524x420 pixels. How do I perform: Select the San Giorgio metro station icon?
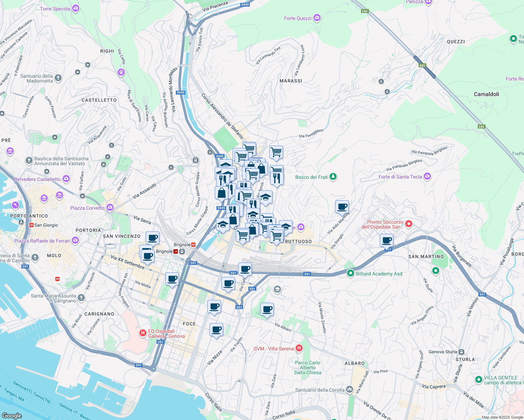[31, 225]
